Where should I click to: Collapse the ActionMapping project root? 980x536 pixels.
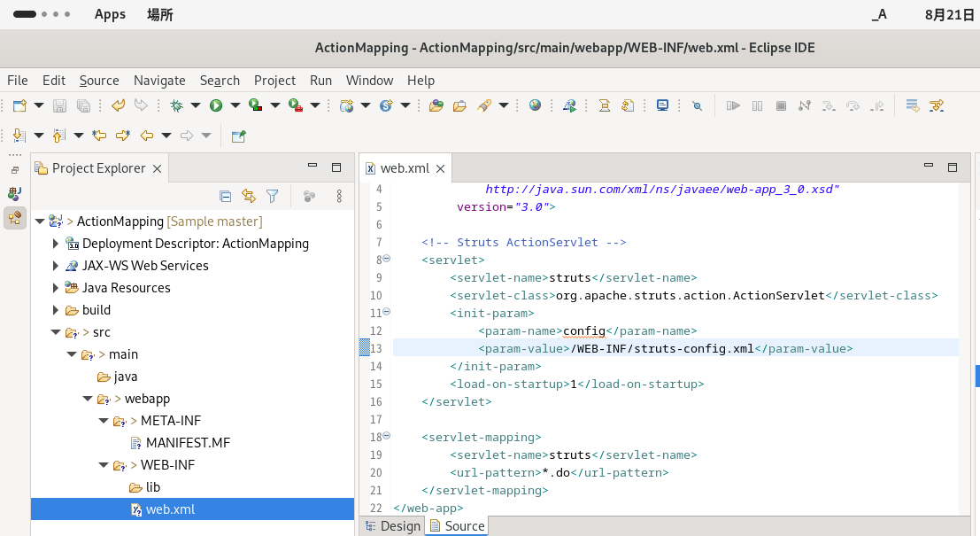pos(40,221)
